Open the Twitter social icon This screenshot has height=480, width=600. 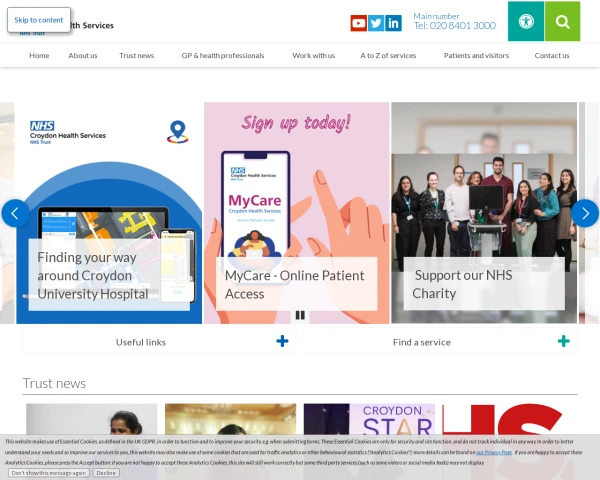(376, 23)
